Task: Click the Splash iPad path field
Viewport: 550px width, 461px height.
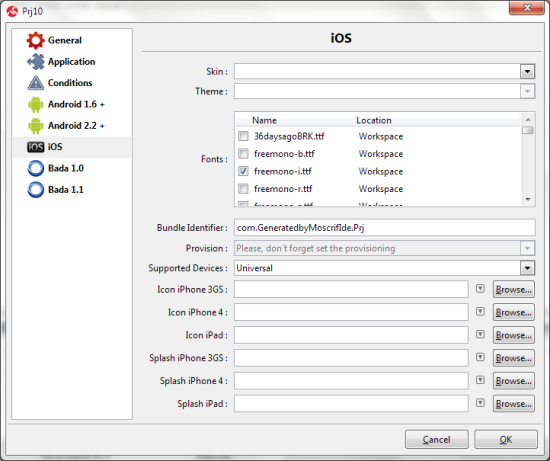Action: 351,403
